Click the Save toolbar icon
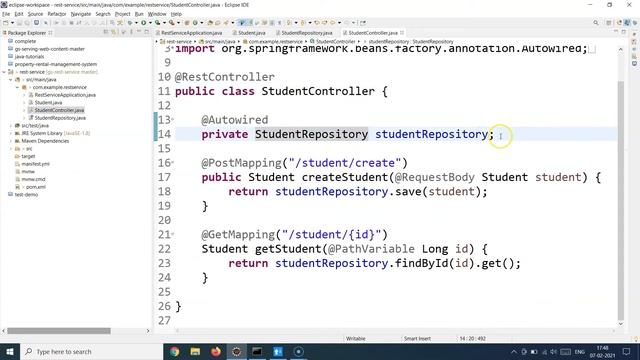The width and height of the screenshot is (640, 360). (x=20, y=23)
